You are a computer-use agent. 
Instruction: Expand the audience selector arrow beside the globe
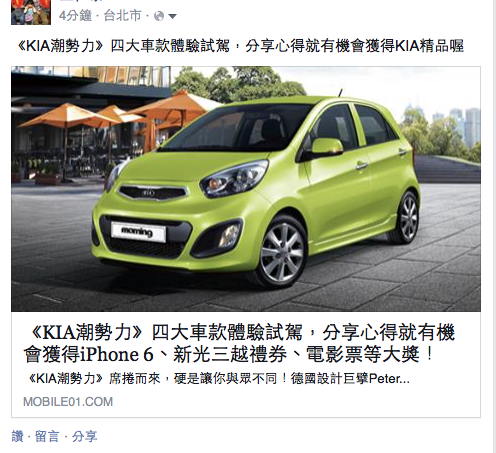[172, 16]
